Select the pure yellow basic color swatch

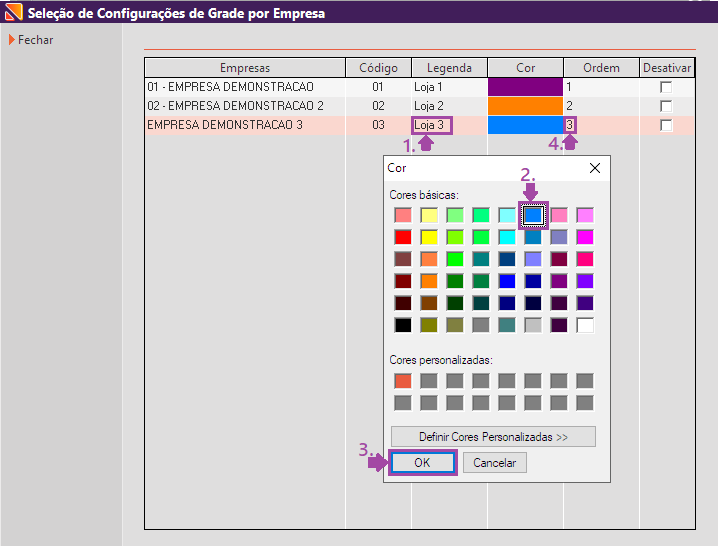pos(429,237)
